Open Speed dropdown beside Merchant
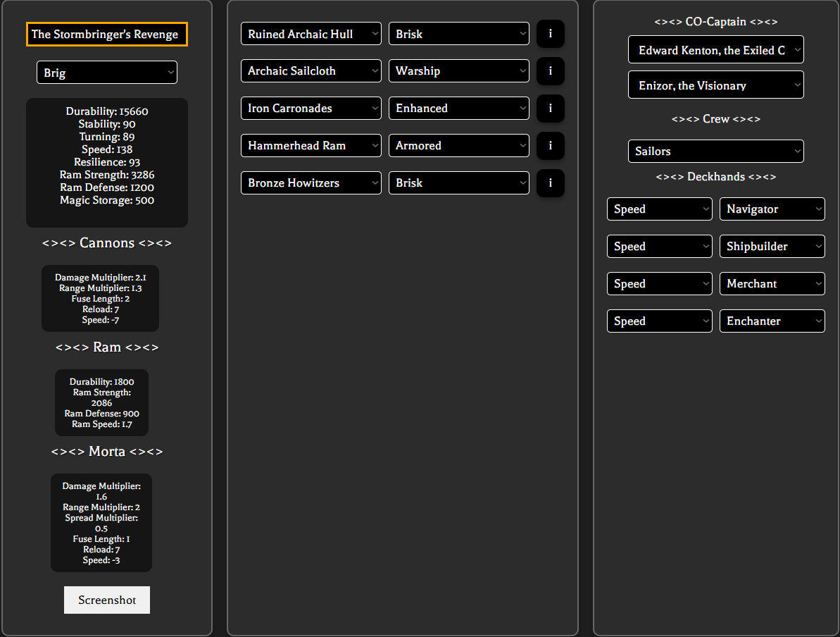The width and height of the screenshot is (840, 637). pos(660,284)
